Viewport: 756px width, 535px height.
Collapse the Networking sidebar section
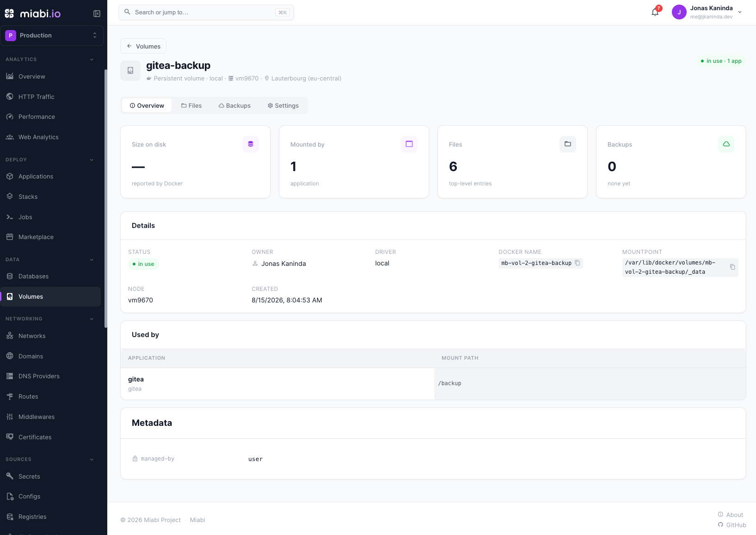[92, 319]
